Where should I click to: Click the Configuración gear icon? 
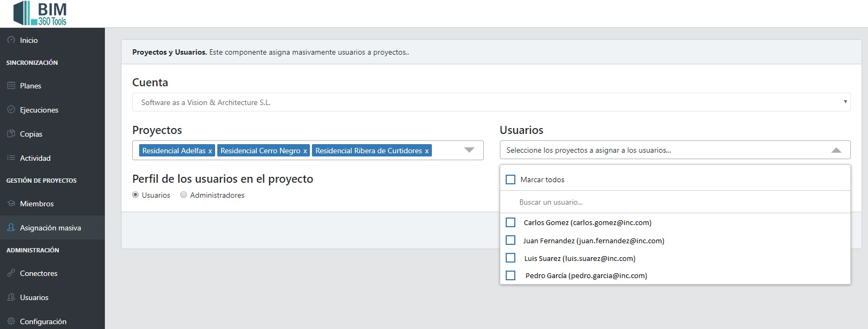coord(11,321)
